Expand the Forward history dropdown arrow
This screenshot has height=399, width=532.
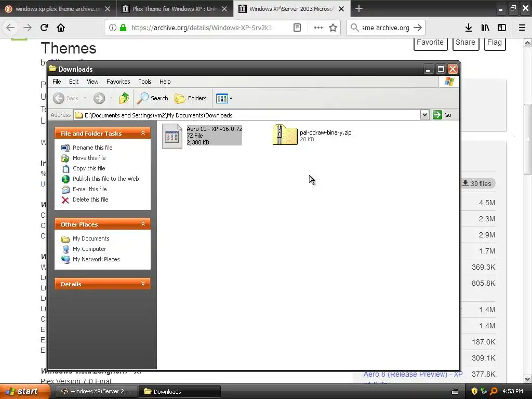pos(111,98)
